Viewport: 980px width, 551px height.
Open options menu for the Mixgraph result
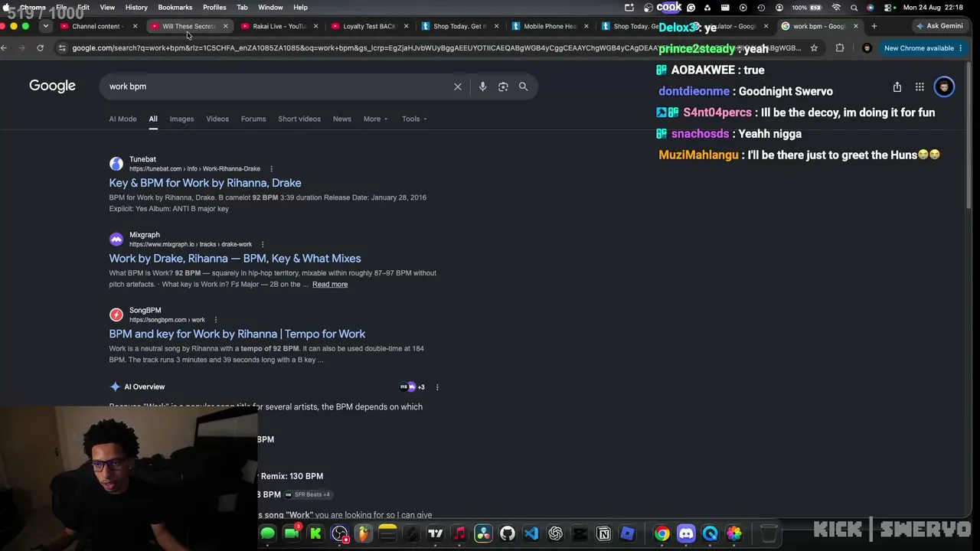tap(263, 244)
